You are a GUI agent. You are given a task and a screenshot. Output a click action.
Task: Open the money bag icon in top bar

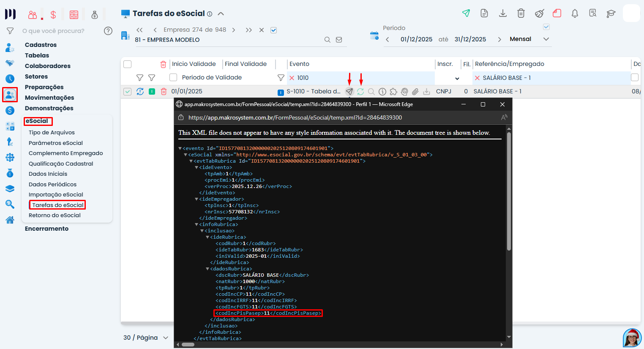(x=95, y=15)
